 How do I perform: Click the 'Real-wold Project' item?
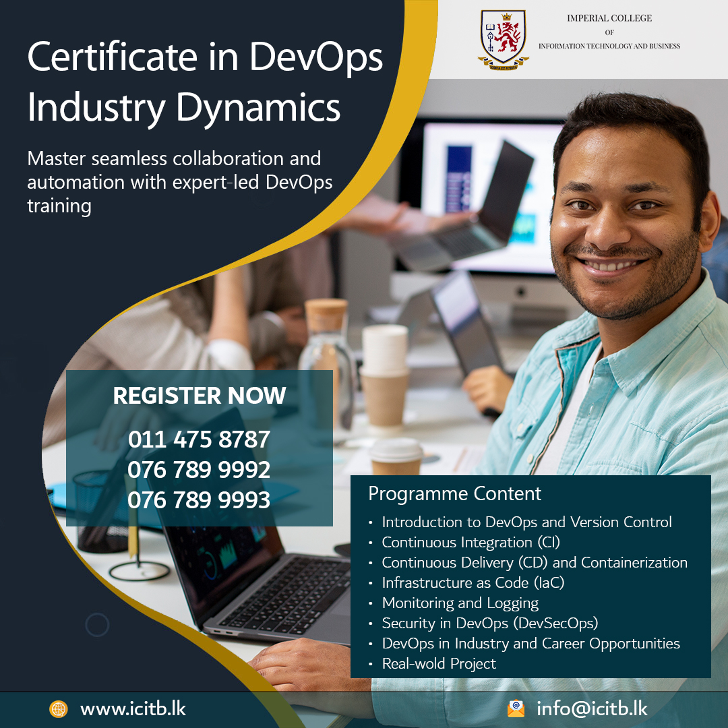point(439,664)
